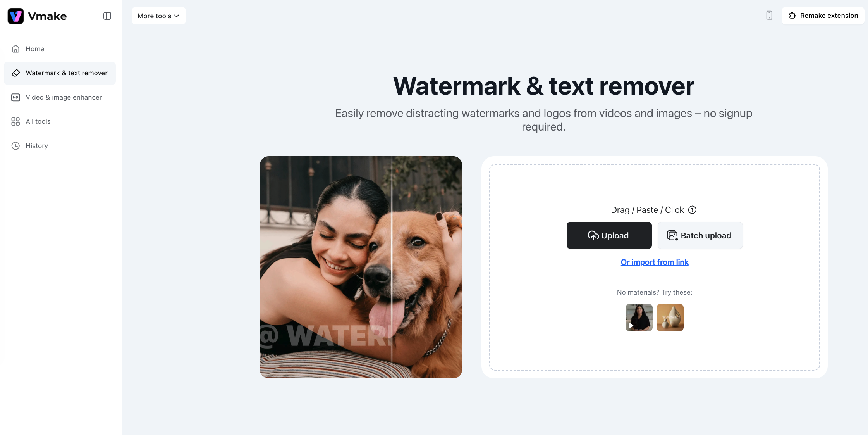Open the All tools grid icon
The width and height of the screenshot is (868, 435).
[15, 121]
